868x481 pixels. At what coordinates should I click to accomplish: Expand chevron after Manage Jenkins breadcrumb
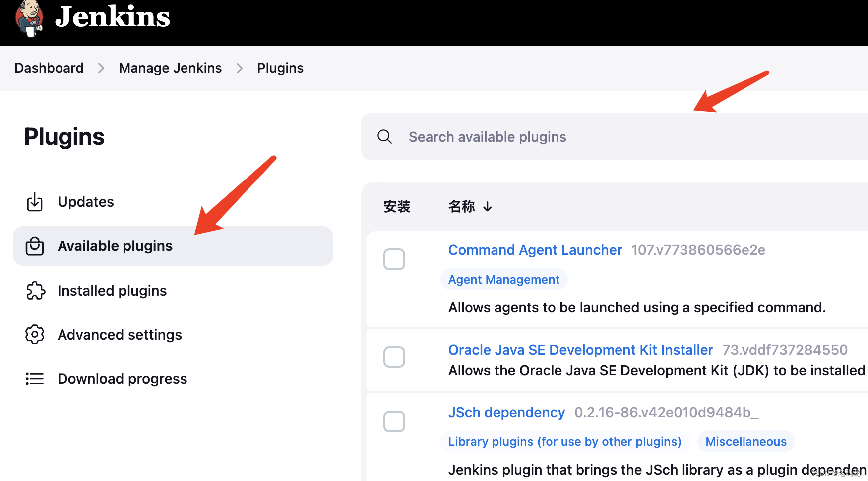[240, 68]
